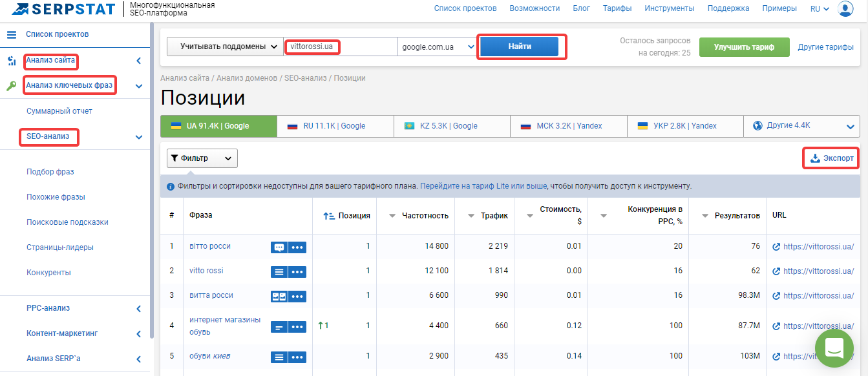Click external link icon in 'интернет магазины обувь' row
Viewport: 868px width, 376px height.
tap(776, 326)
